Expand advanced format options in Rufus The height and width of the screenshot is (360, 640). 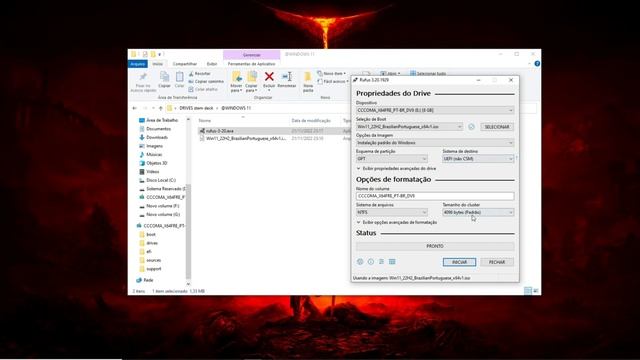pyautogui.click(x=397, y=222)
